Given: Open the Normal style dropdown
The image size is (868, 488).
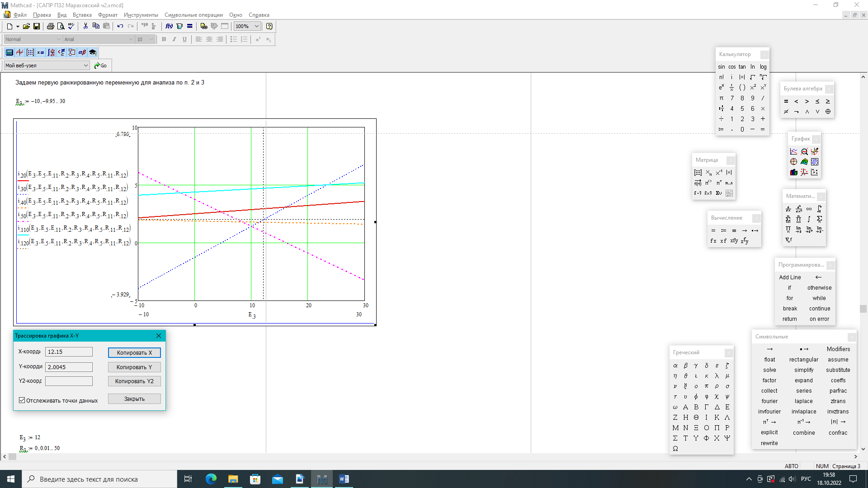Looking at the screenshot, I should tap(58, 39).
